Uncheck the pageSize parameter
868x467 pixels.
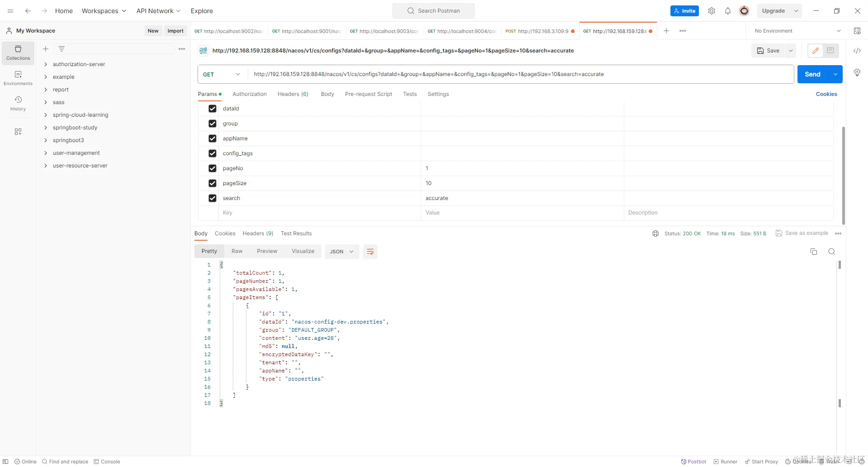[212, 183]
